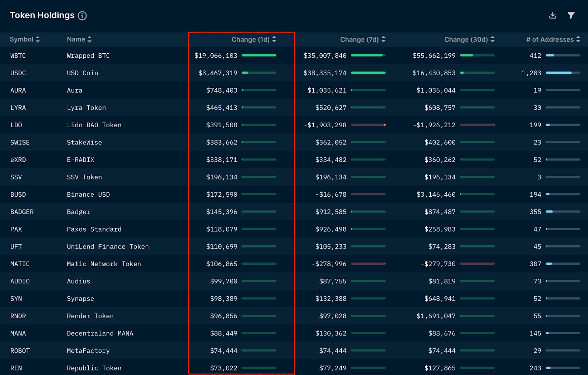The image size is (588, 375).
Task: Click WBTC address count 412
Action: pyautogui.click(x=535, y=56)
